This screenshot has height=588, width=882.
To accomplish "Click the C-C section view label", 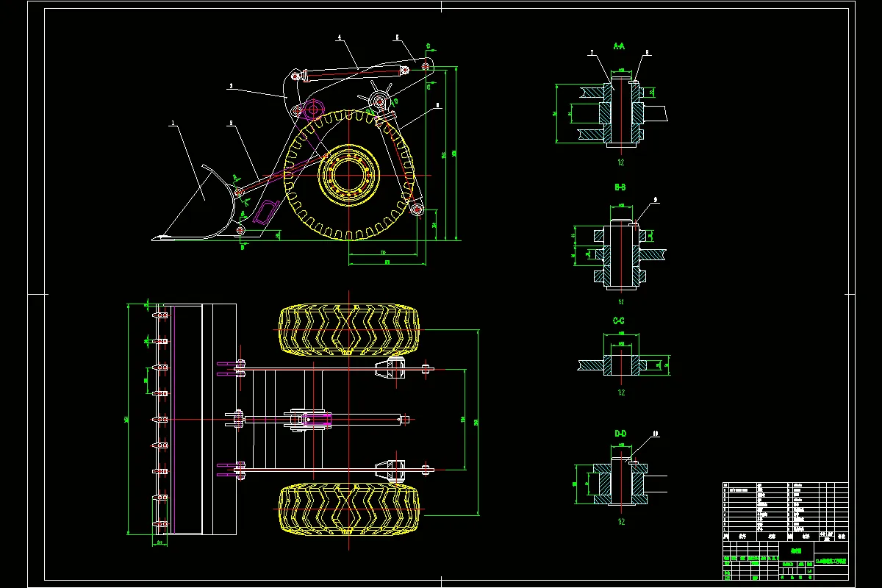I will point(620,320).
